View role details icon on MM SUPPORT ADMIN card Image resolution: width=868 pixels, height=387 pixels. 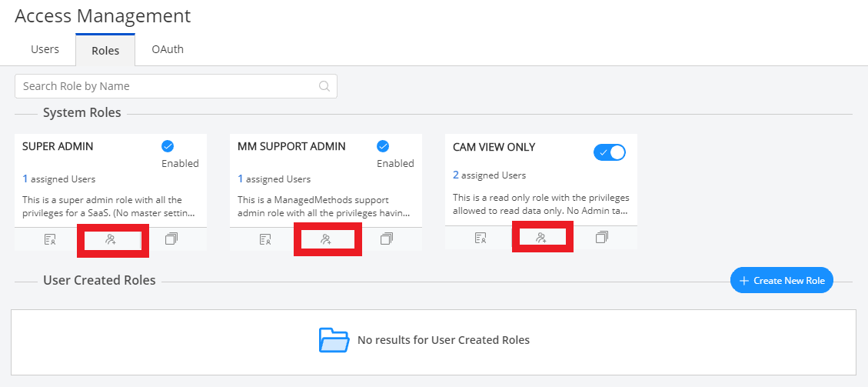pos(265,239)
